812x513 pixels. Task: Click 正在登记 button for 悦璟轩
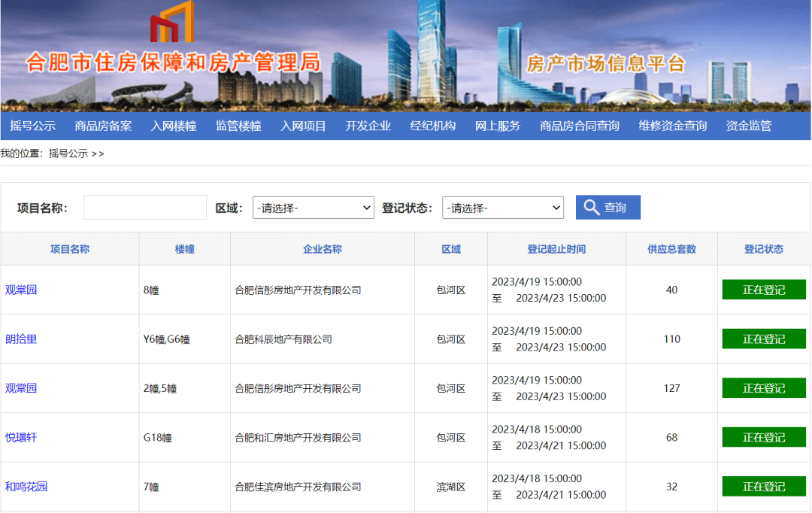[764, 437]
